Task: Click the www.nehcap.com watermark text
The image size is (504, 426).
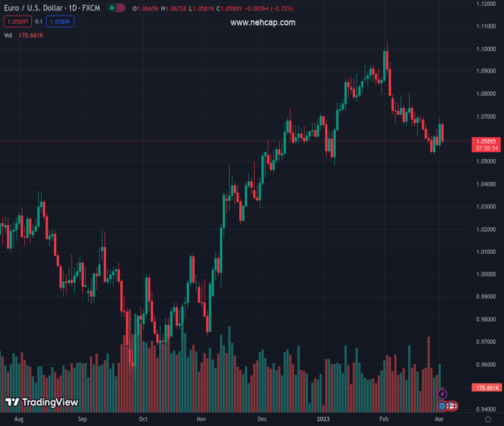Action: pos(263,23)
